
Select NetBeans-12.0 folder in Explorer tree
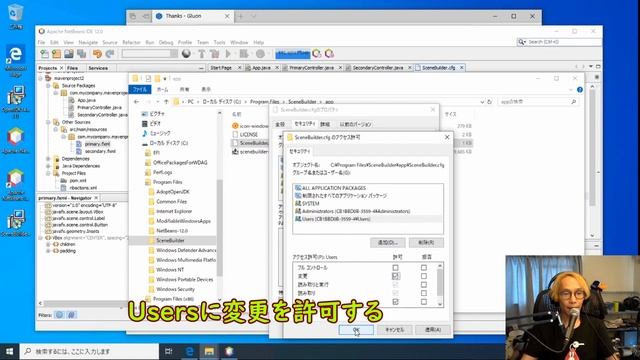click(x=171, y=231)
